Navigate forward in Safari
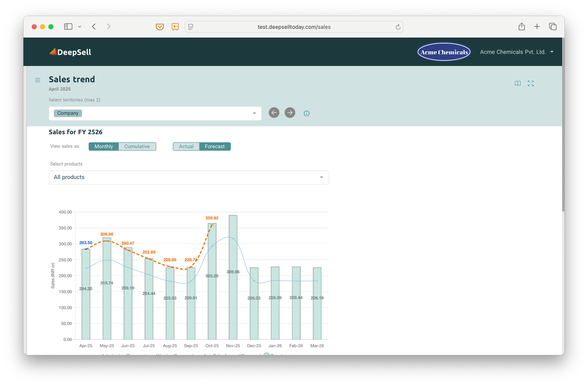Screen dimensions: 588x386 coord(109,27)
